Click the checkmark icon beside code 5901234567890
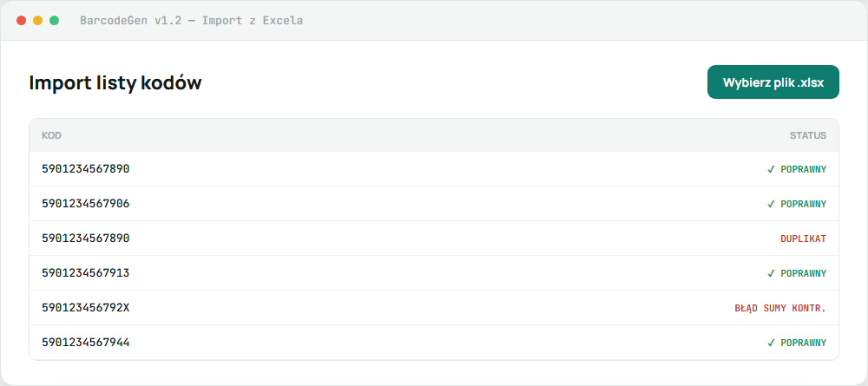The height and width of the screenshot is (386, 868). [771, 169]
